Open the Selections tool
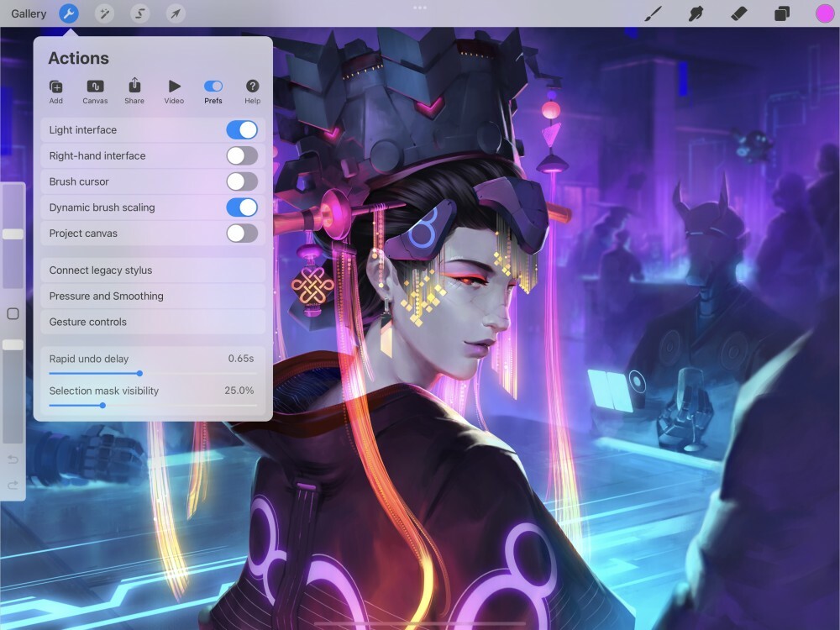 click(139, 13)
